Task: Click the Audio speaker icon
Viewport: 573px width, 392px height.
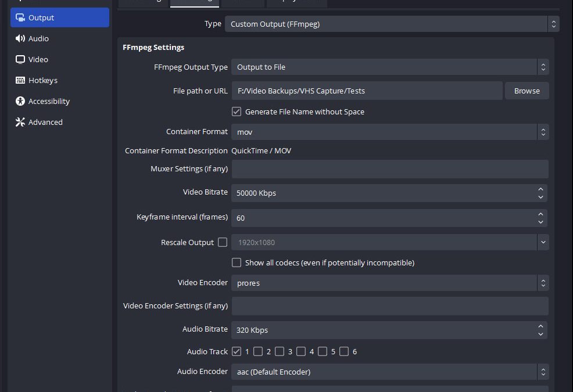Action: (20, 38)
